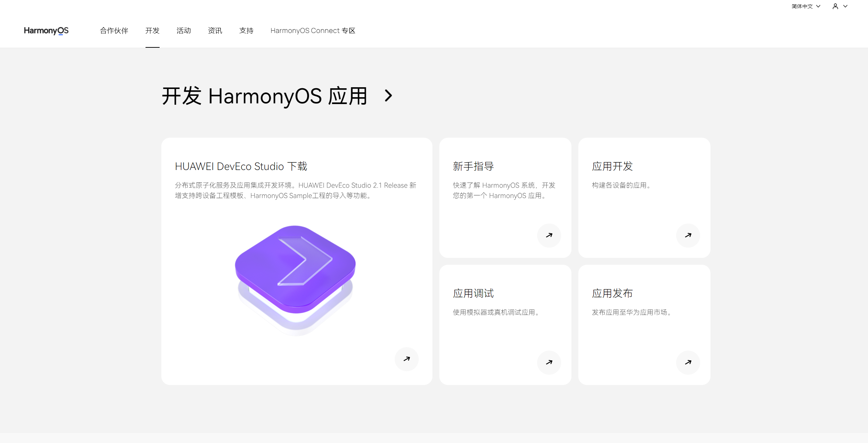Click the text 使用模拟器或真机调试应用。
The width and height of the screenshot is (868, 443).
pyautogui.click(x=496, y=312)
